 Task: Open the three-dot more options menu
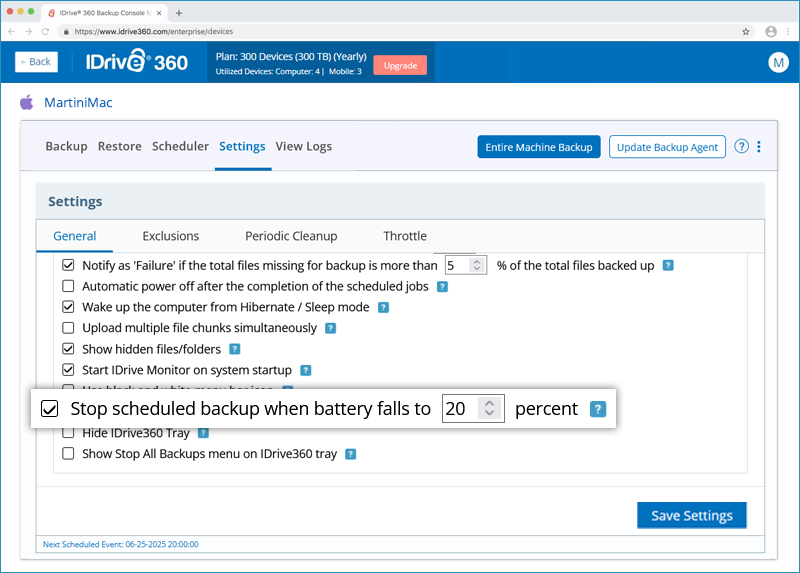(x=759, y=146)
